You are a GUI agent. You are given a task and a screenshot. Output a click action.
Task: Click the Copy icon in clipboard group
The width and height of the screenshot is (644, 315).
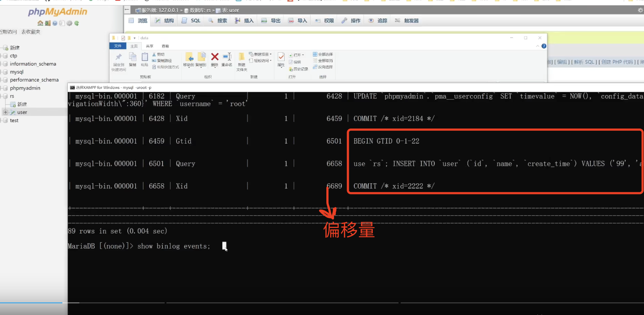point(133,58)
